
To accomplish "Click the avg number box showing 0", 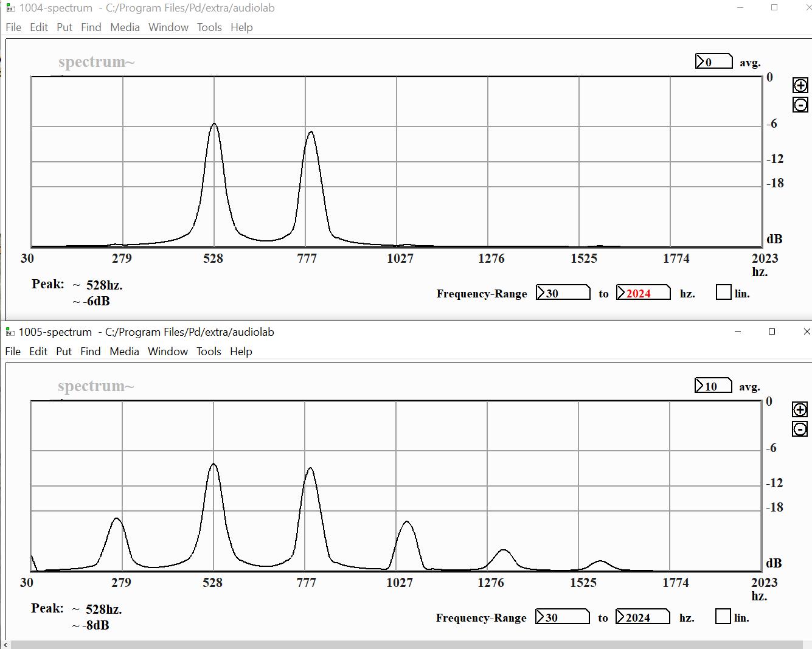I will click(715, 61).
